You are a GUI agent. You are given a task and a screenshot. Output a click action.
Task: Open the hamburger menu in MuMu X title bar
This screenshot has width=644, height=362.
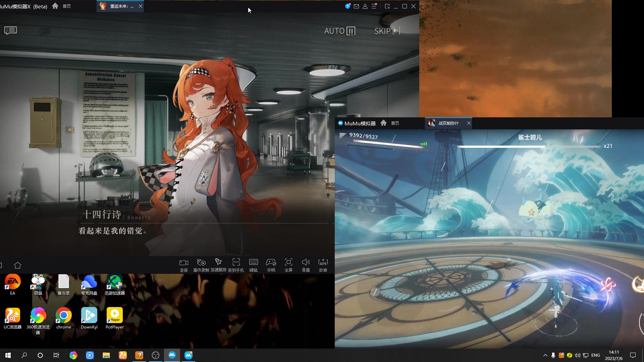click(x=374, y=6)
